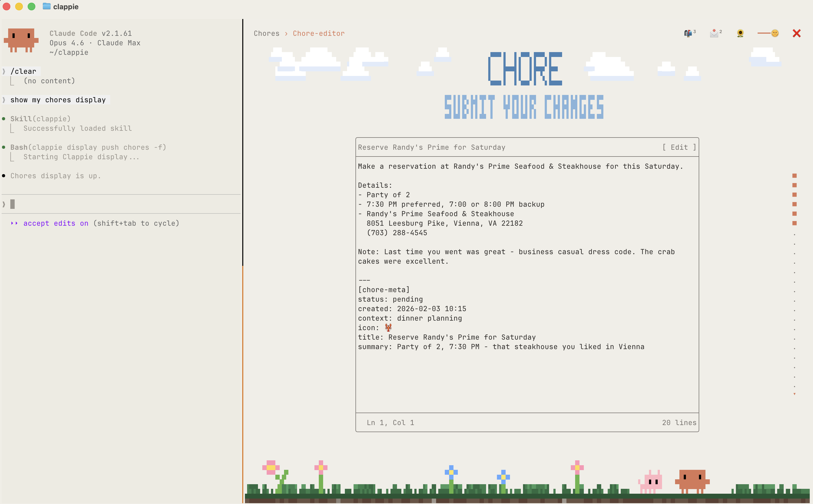This screenshot has width=813, height=504.
Task: Open the mailbox icon with 3 badge
Action: click(x=689, y=33)
